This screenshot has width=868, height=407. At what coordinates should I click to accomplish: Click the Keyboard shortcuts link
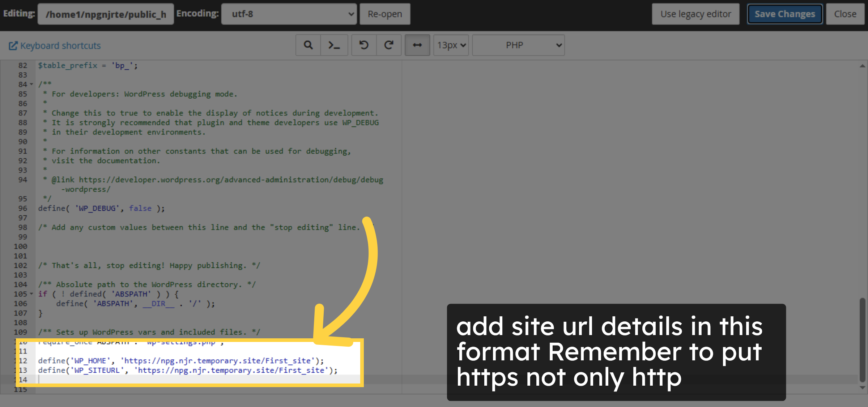point(60,45)
